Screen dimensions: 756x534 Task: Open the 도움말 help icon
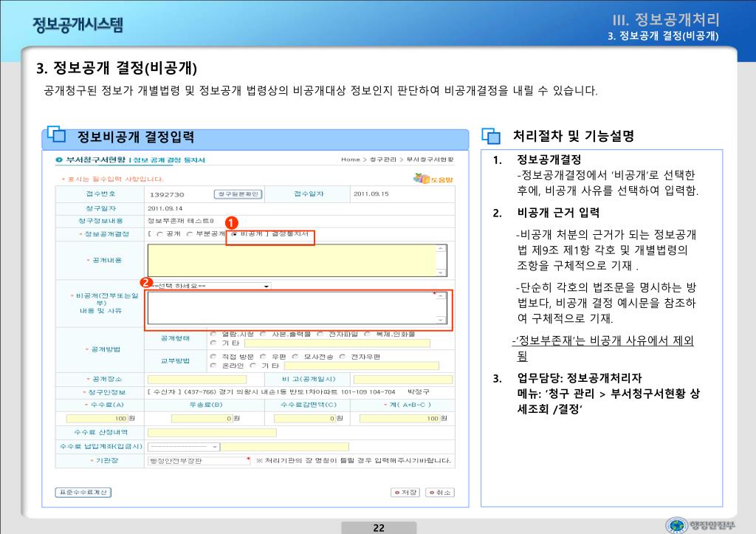click(x=433, y=179)
